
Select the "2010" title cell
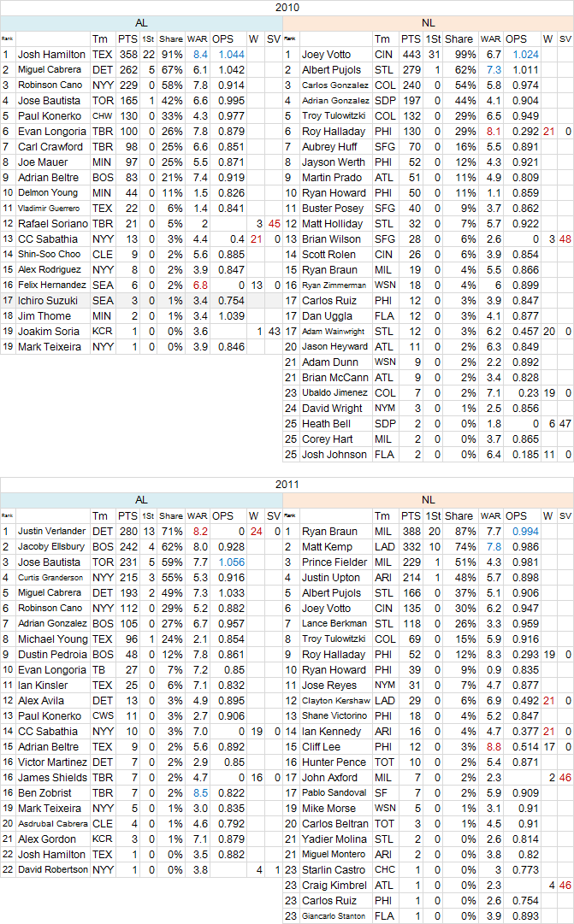point(287,8)
